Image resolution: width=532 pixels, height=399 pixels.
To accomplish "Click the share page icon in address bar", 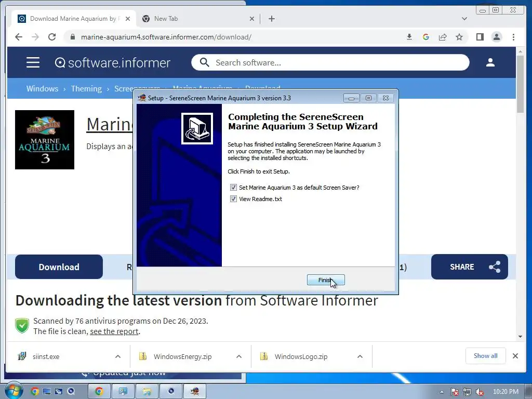I will [x=443, y=37].
